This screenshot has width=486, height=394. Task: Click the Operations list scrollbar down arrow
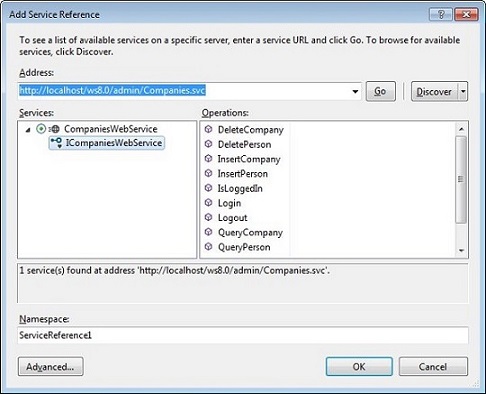click(461, 250)
